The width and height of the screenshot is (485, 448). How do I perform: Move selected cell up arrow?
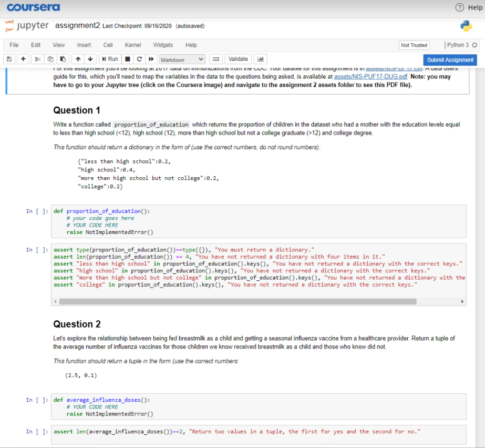point(78,59)
